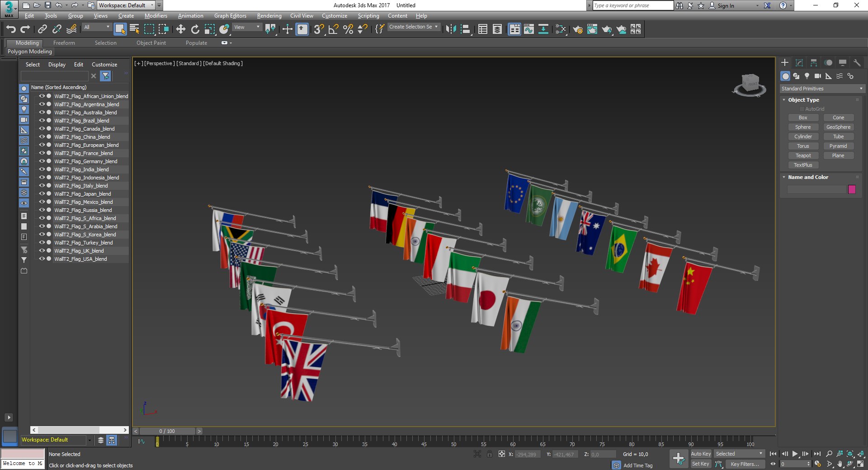Click the Mirror tool icon

451,29
